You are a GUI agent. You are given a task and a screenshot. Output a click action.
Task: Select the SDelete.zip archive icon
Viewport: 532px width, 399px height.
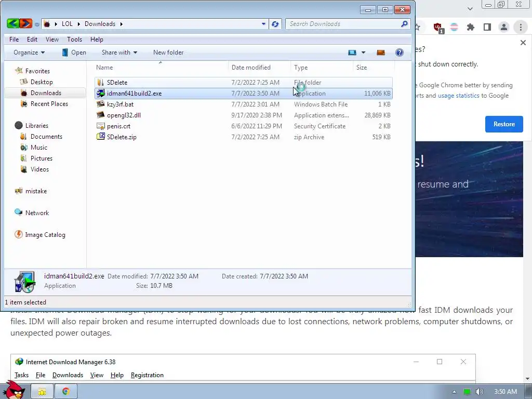tap(100, 137)
